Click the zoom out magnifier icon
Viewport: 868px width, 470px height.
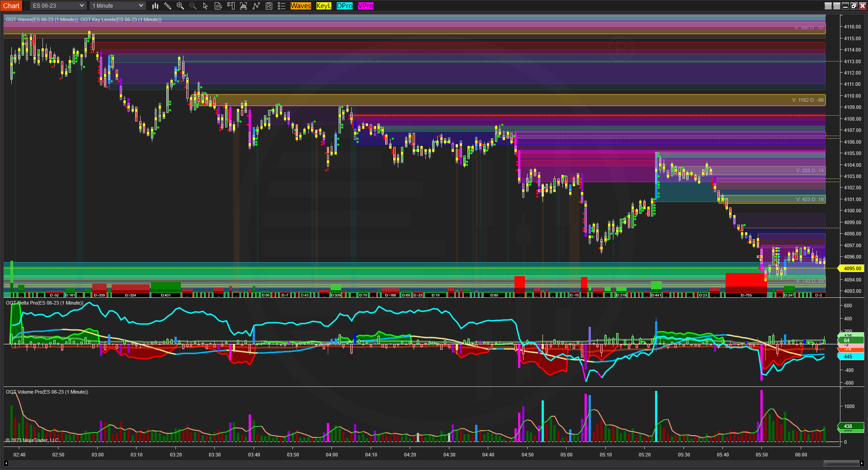tap(193, 6)
